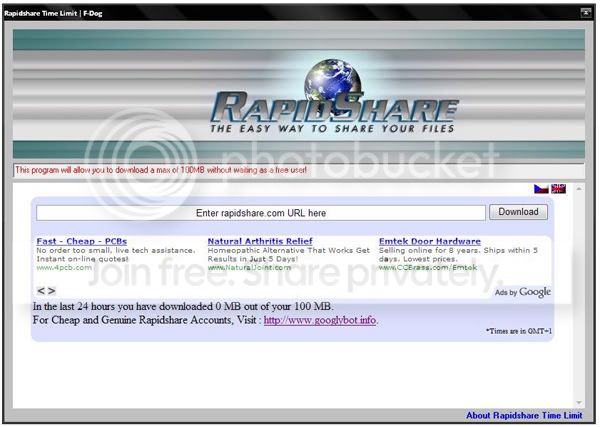Open 'About Rapidshare Time Limit' link

pyautogui.click(x=524, y=415)
